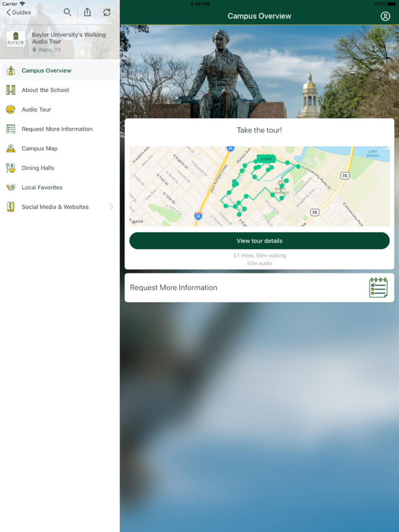The width and height of the screenshot is (399, 532).
Task: Open About the School menu item
Action: 60,90
